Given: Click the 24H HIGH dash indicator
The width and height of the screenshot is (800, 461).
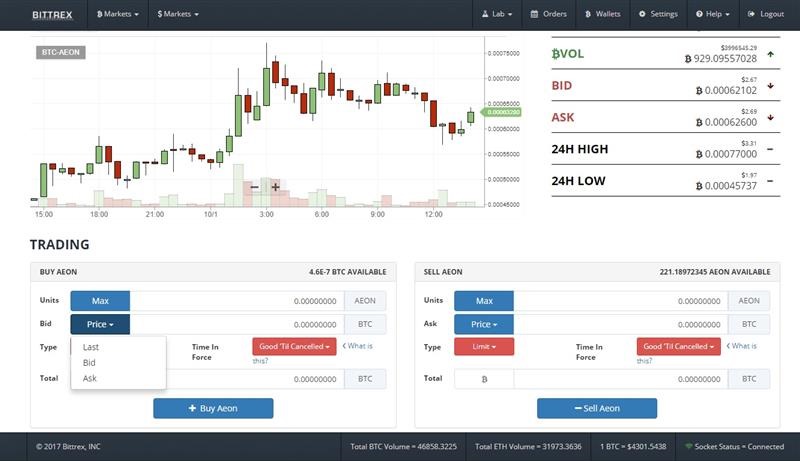Looking at the screenshot, I should [770, 149].
